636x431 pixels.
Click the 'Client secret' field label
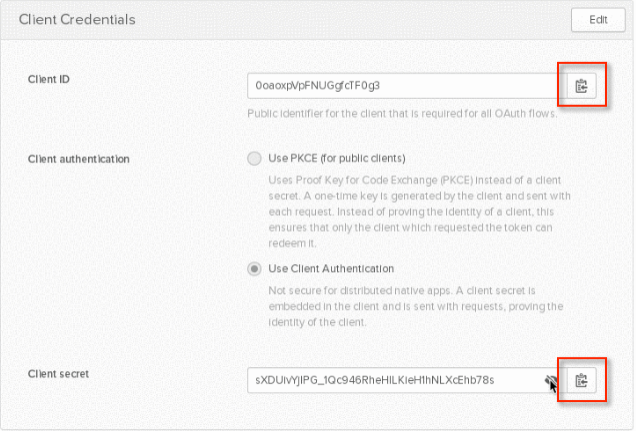coord(58,374)
